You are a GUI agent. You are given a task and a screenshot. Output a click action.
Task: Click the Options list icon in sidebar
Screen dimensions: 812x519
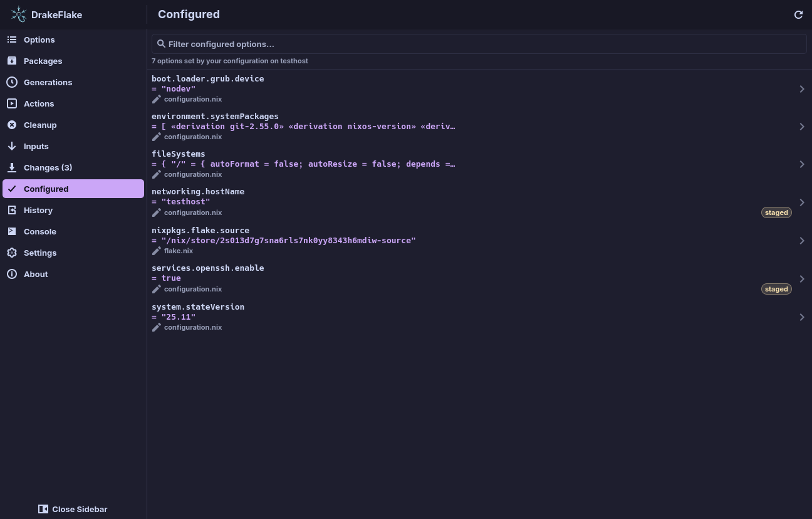(x=12, y=39)
